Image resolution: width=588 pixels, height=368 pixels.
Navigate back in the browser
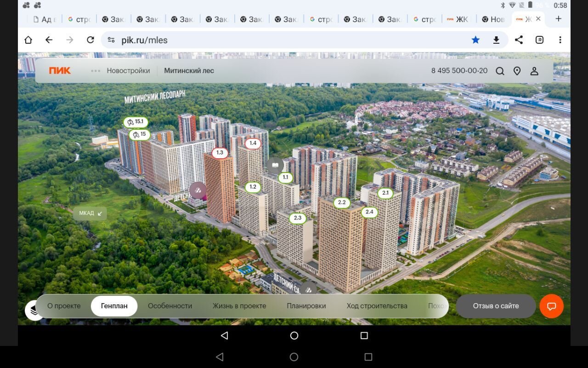pyautogui.click(x=49, y=40)
